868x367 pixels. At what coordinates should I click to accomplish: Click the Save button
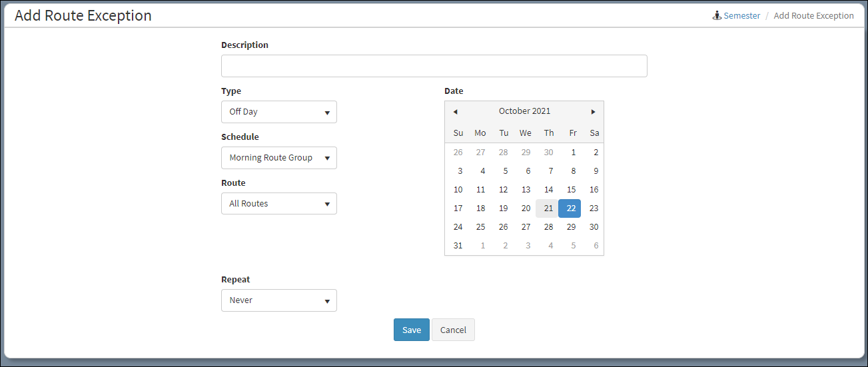(411, 330)
